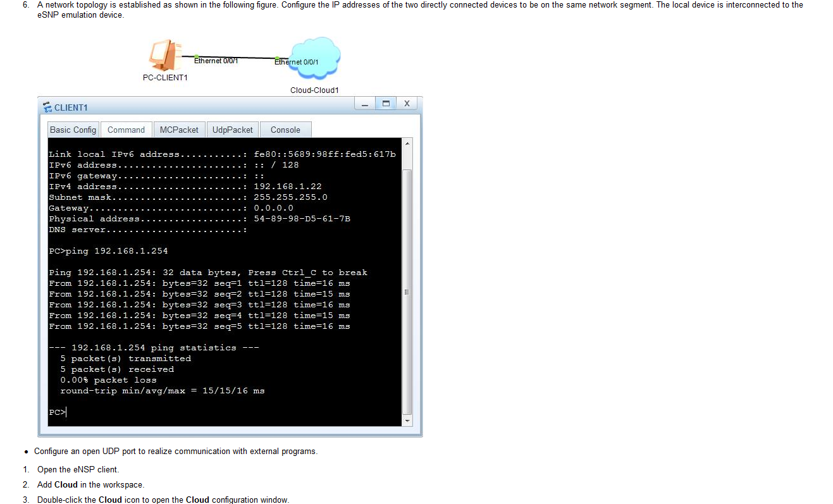Click the 'Configure an open UDP port' bullet

[176, 452]
